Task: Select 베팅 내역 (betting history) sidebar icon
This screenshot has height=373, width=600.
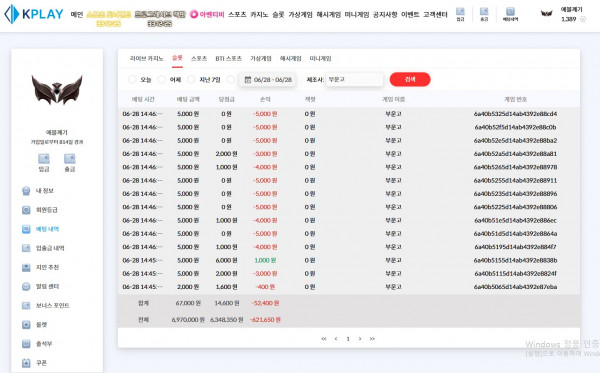Action: (26, 229)
